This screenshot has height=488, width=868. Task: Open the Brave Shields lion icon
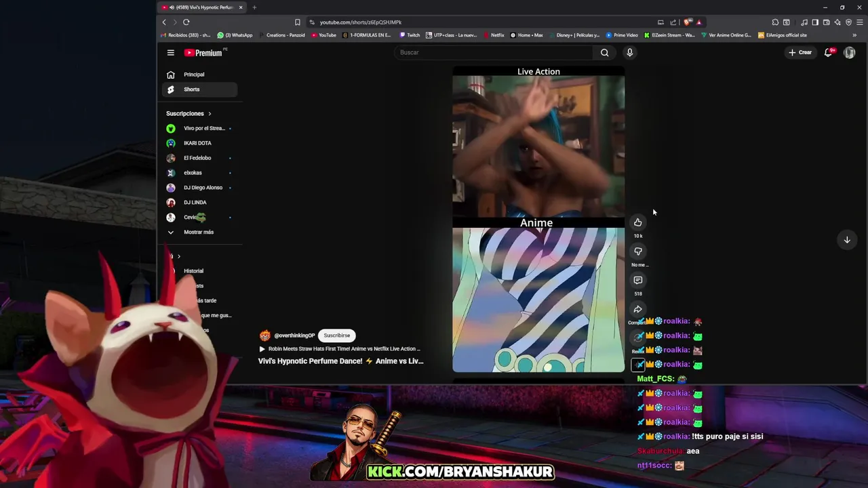tap(688, 22)
